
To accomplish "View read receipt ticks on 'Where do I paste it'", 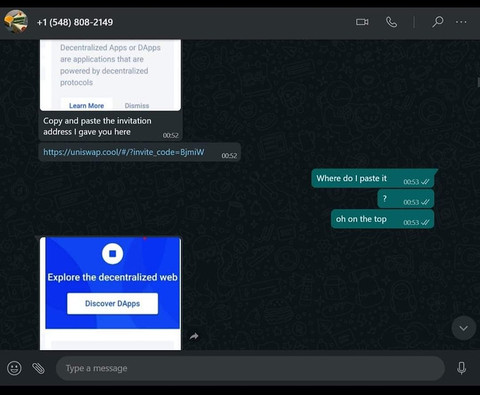I will (425, 182).
